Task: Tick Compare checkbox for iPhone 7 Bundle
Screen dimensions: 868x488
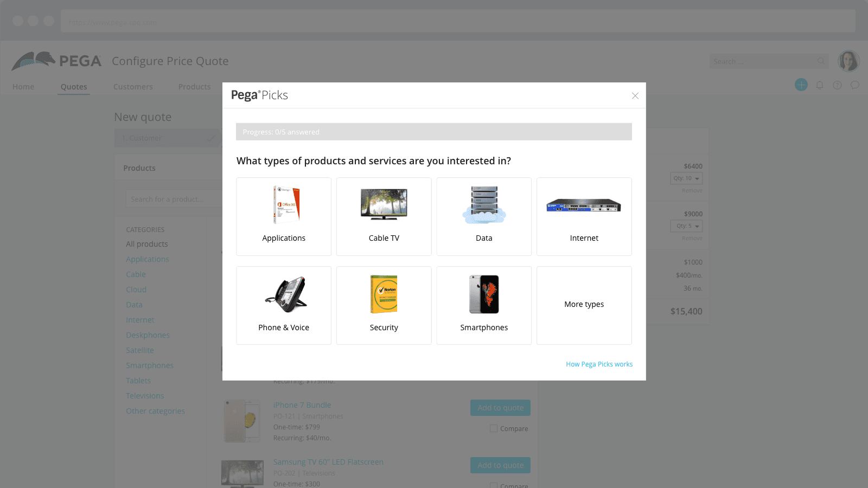Action: (x=494, y=428)
